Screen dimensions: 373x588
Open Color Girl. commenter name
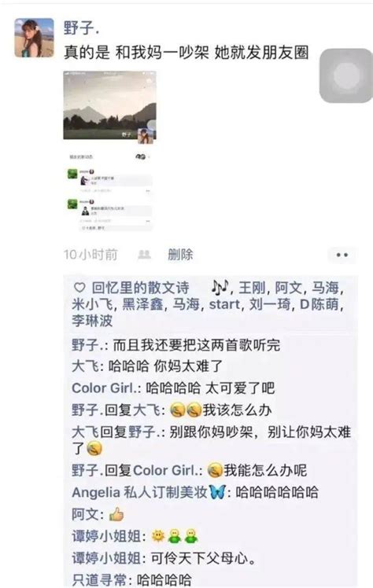(x=105, y=388)
